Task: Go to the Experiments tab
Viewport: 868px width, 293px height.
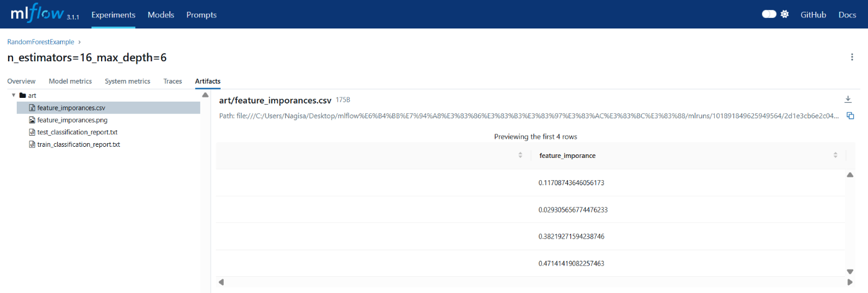Action: (x=113, y=15)
